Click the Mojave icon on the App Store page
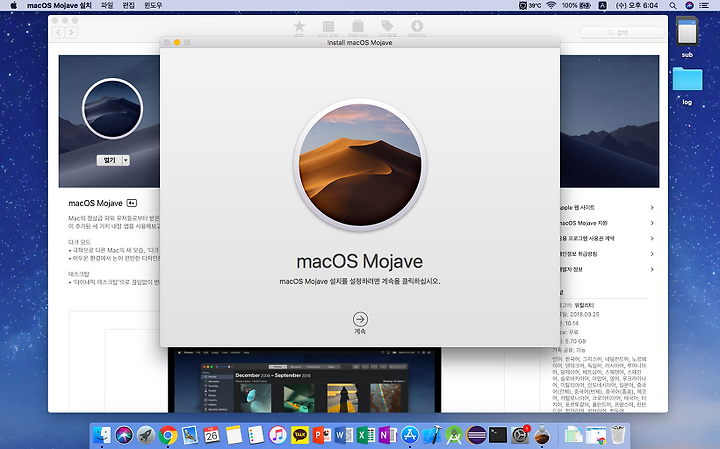Viewport: 720px width, 449px height. coord(112,109)
